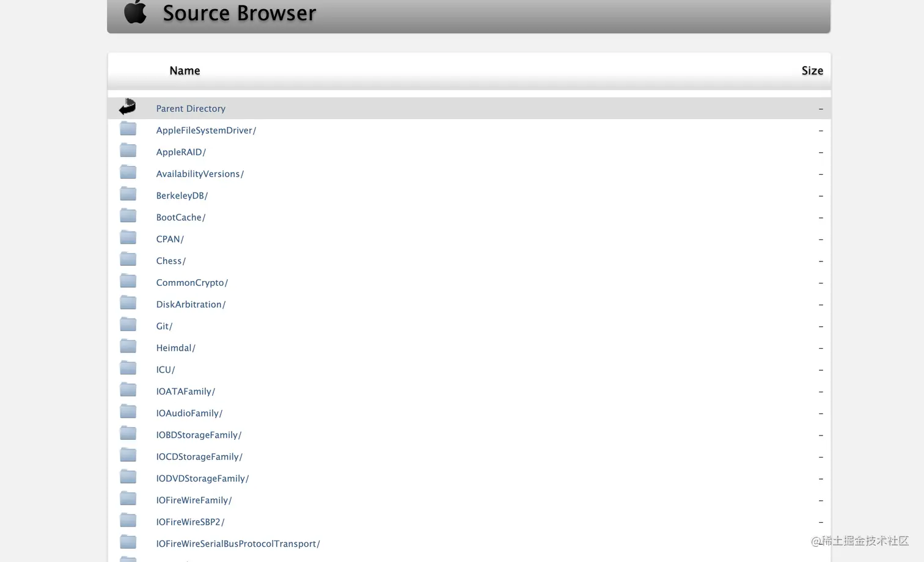Open the Git/ directory link
This screenshot has width=924, height=562.
(164, 326)
